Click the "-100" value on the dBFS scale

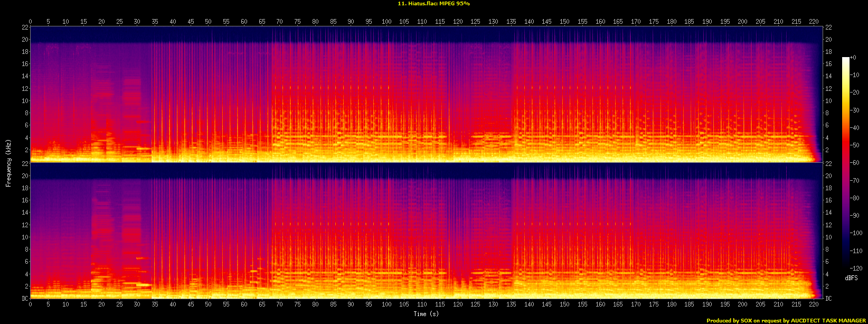(855, 234)
